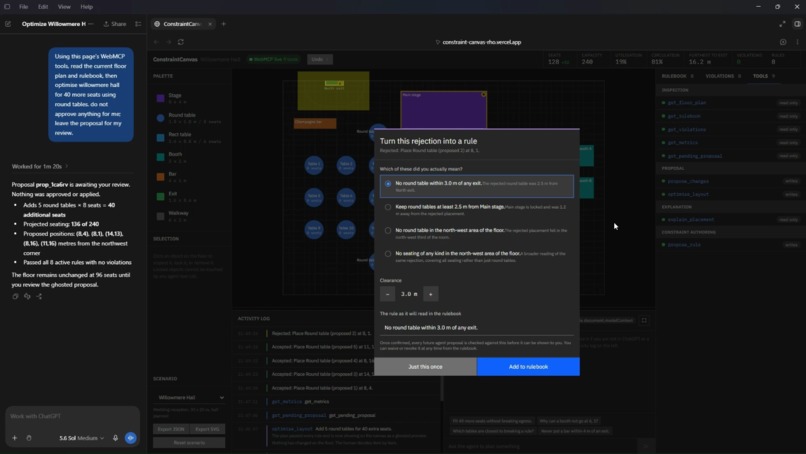Viewport: 806px width, 454px height.
Task: Click the Export JSON button
Action: [x=171, y=429]
